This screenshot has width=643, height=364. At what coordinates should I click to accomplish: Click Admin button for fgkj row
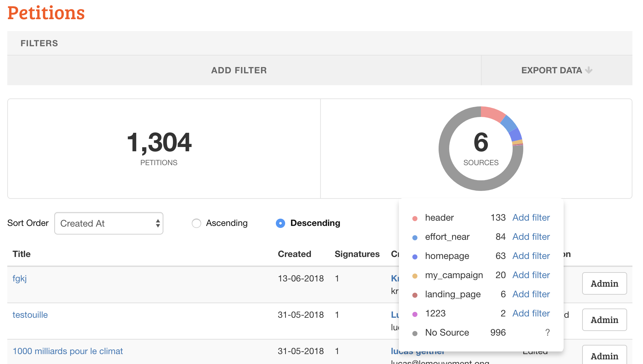(604, 283)
